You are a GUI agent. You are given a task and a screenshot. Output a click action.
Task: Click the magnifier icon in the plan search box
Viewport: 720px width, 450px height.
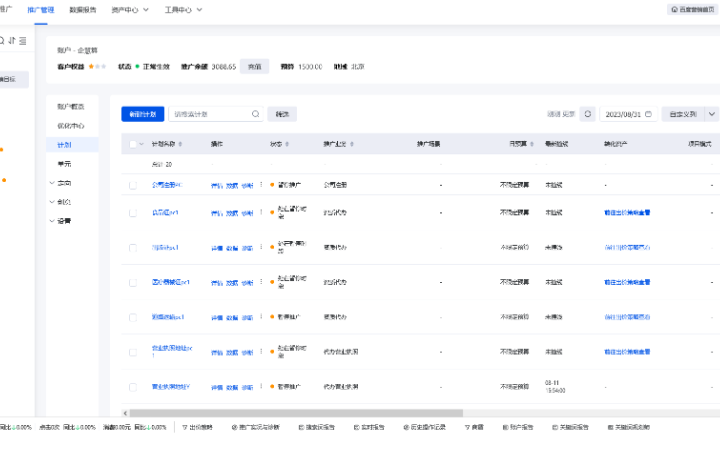tap(255, 114)
